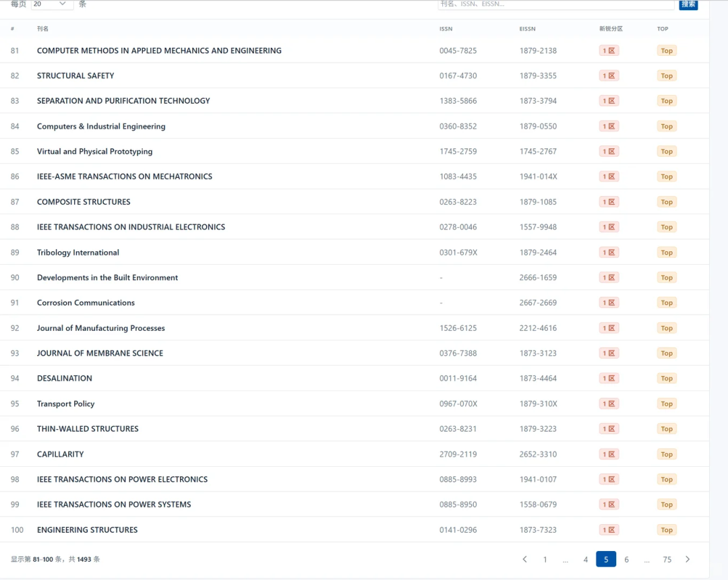Select Tribology International journal name
This screenshot has height=580, width=728.
(78, 253)
